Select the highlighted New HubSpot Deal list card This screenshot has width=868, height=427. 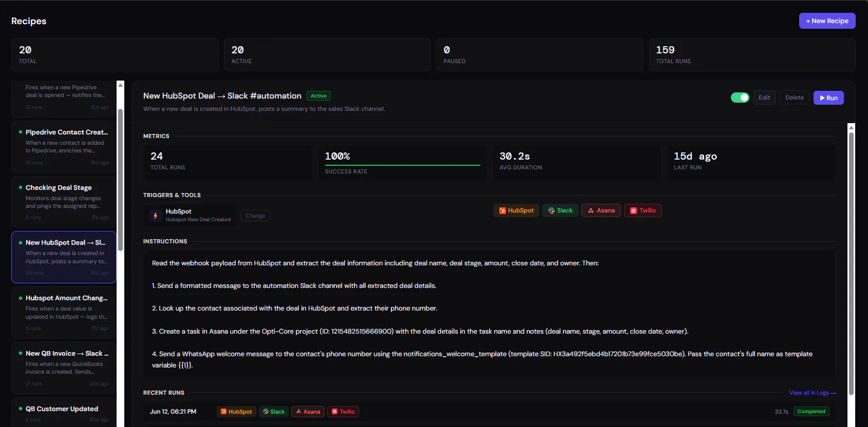click(64, 257)
